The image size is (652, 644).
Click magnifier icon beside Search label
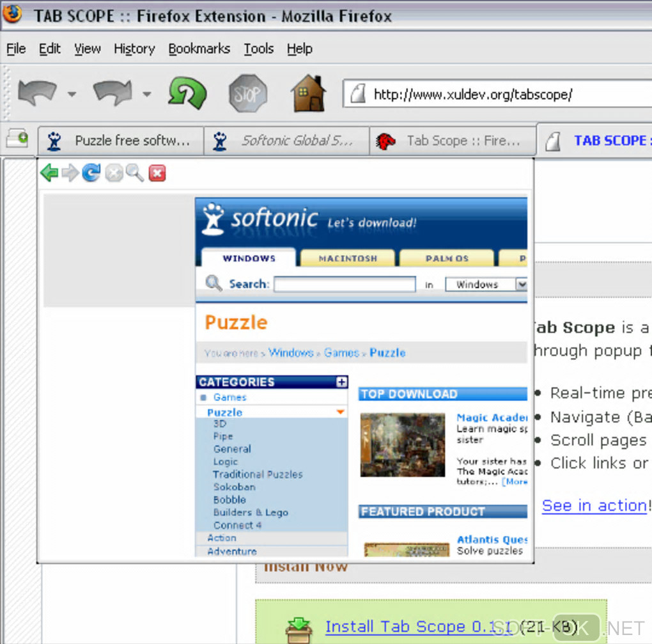pos(213,283)
